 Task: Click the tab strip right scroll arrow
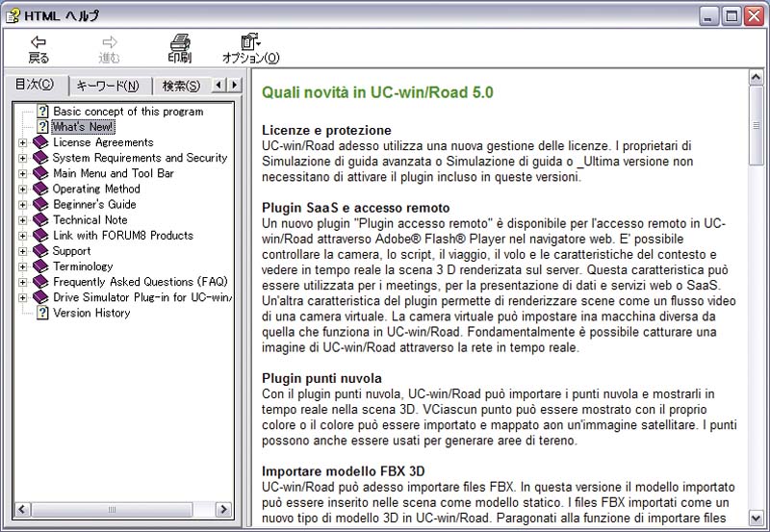234,86
